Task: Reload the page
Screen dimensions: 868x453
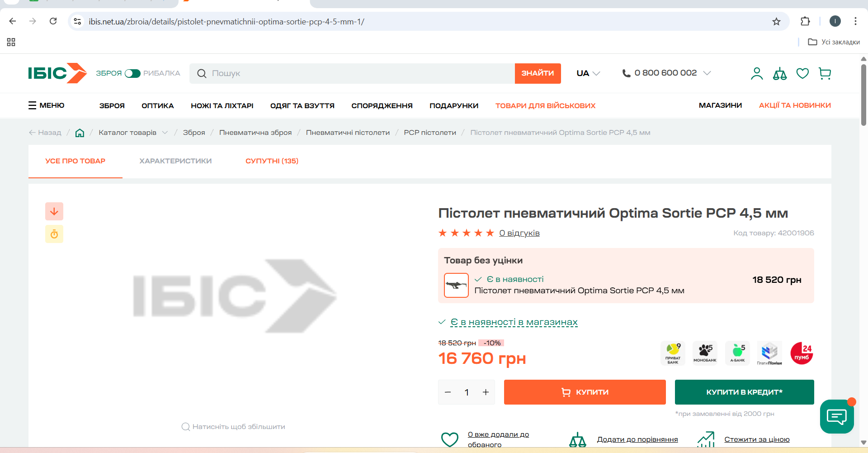Action: [53, 21]
